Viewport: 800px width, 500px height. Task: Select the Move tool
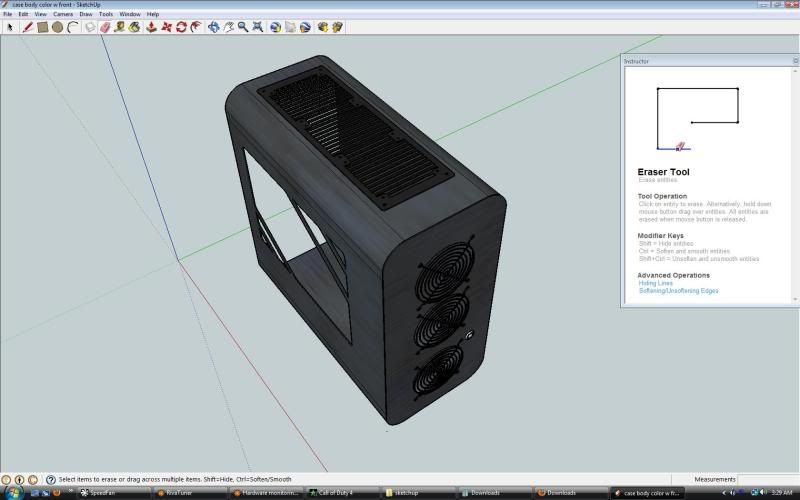tap(166, 27)
